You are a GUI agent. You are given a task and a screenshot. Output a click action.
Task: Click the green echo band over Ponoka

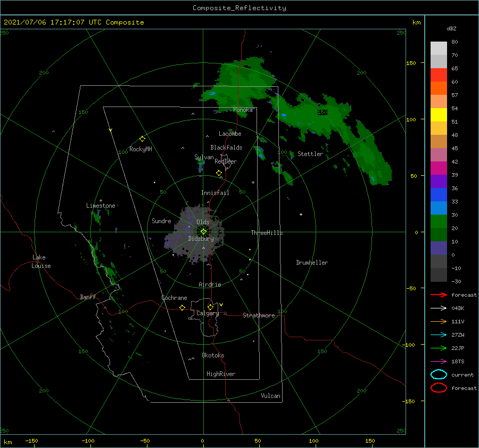[x=241, y=86]
